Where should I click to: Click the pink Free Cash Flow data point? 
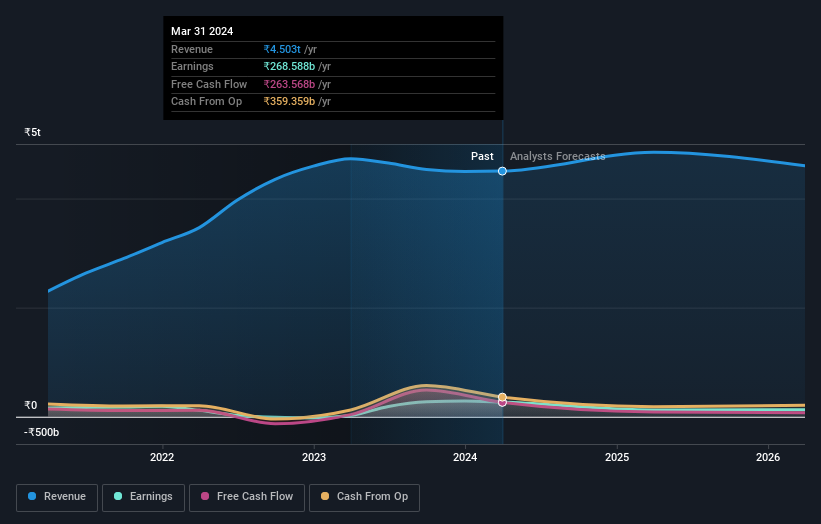[x=502, y=403]
